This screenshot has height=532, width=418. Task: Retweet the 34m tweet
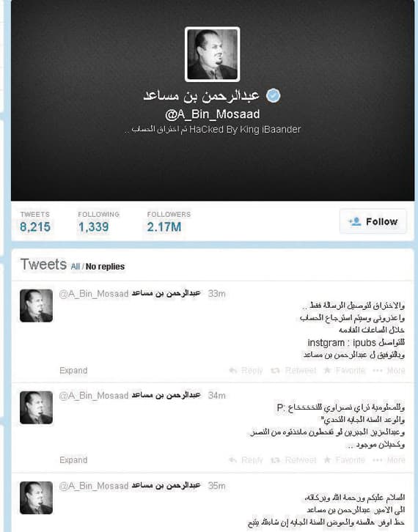(293, 460)
